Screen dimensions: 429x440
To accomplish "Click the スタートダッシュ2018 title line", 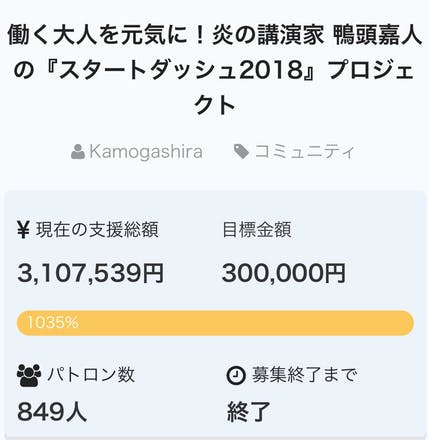I will (x=214, y=70).
